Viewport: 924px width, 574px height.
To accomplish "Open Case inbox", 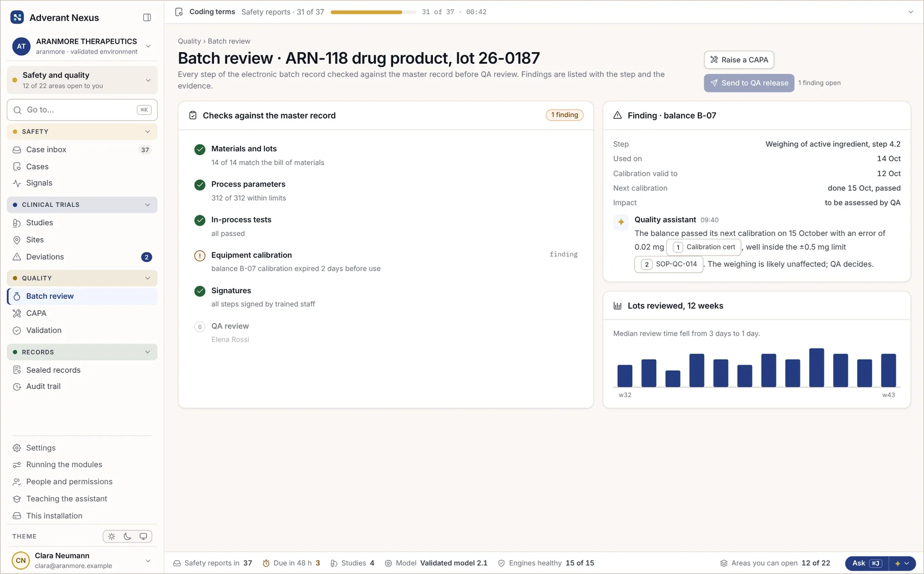I will [x=82, y=150].
